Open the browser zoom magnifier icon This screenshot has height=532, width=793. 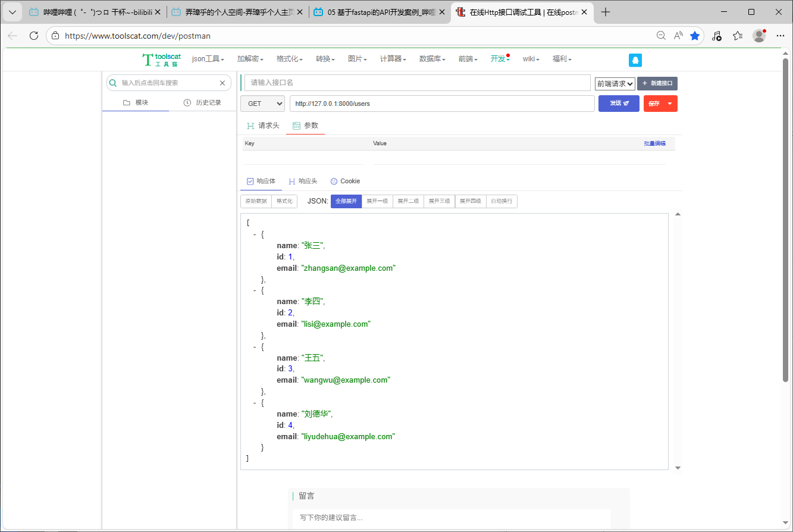pyautogui.click(x=661, y=36)
